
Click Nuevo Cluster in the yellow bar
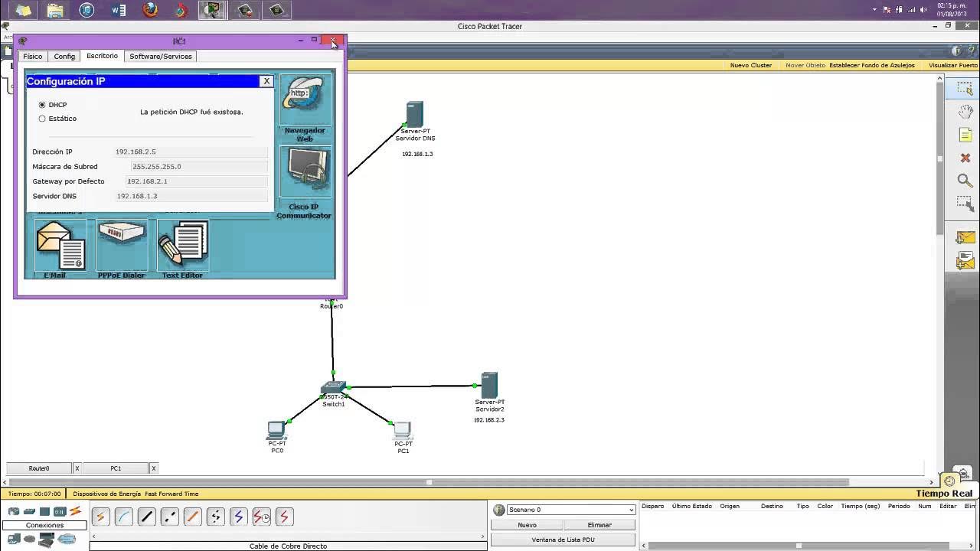[x=750, y=65]
